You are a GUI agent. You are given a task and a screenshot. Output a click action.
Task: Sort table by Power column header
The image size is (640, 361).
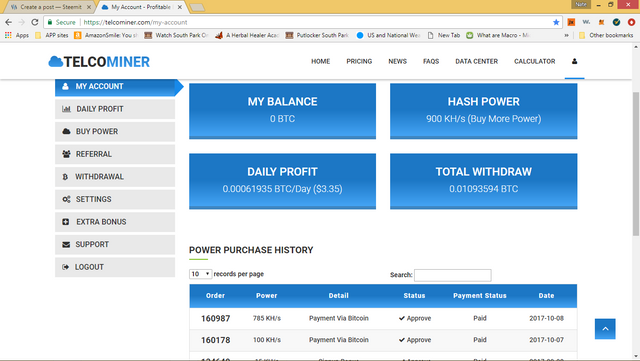pyautogui.click(x=267, y=296)
